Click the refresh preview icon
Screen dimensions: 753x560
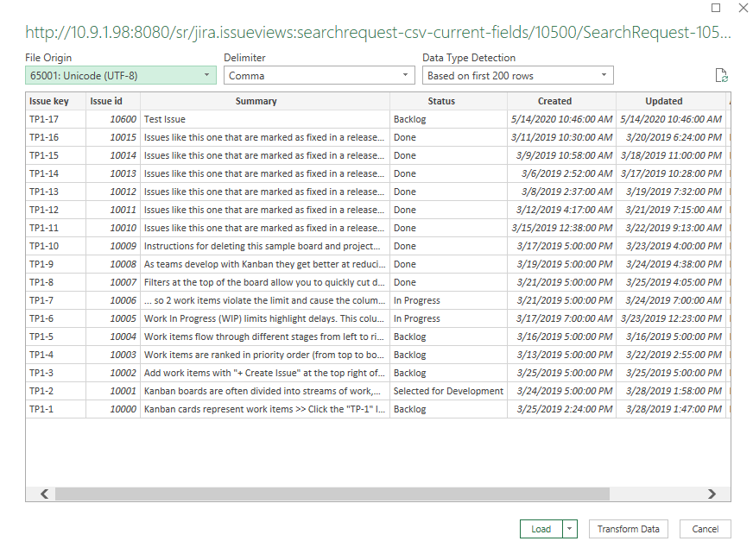tap(721, 76)
